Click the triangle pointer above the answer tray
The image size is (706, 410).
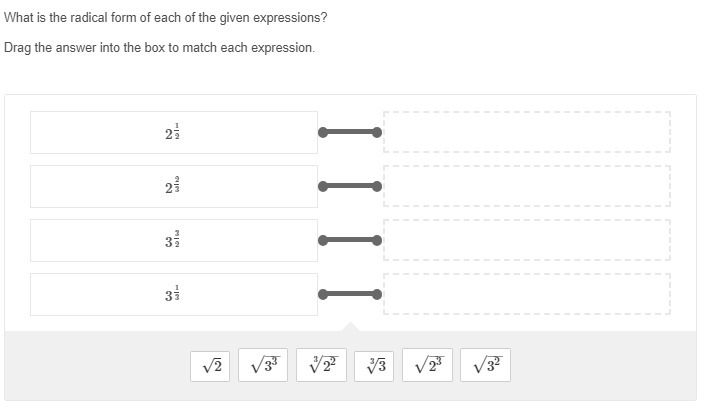tap(350, 327)
